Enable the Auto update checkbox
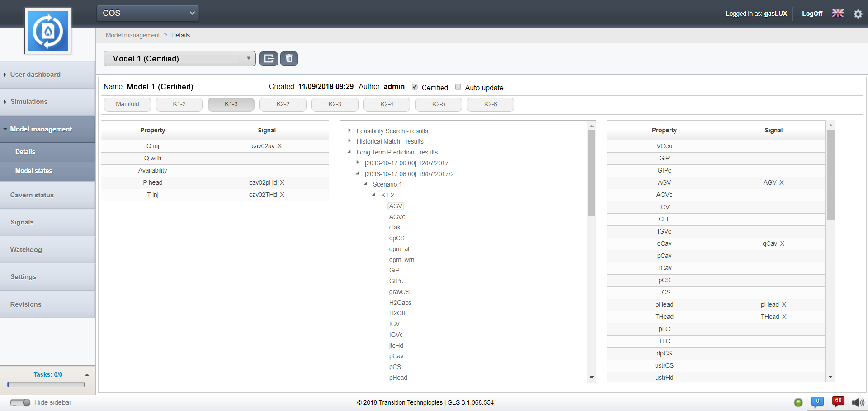Viewport: 868px width, 411px height. (458, 87)
